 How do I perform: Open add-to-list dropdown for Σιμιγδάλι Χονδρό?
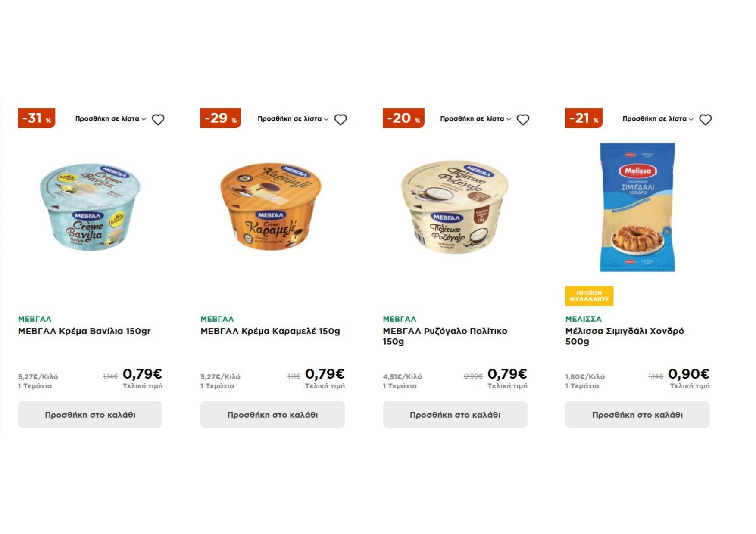[658, 119]
